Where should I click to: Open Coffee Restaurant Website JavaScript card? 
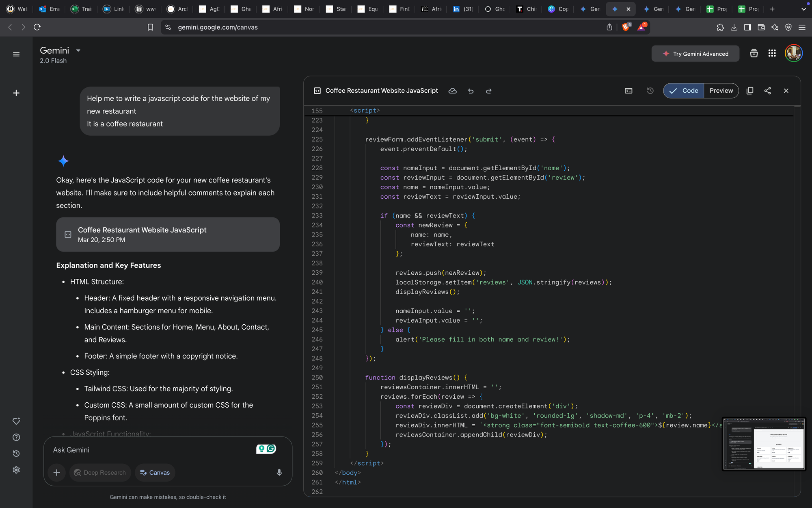tap(168, 234)
